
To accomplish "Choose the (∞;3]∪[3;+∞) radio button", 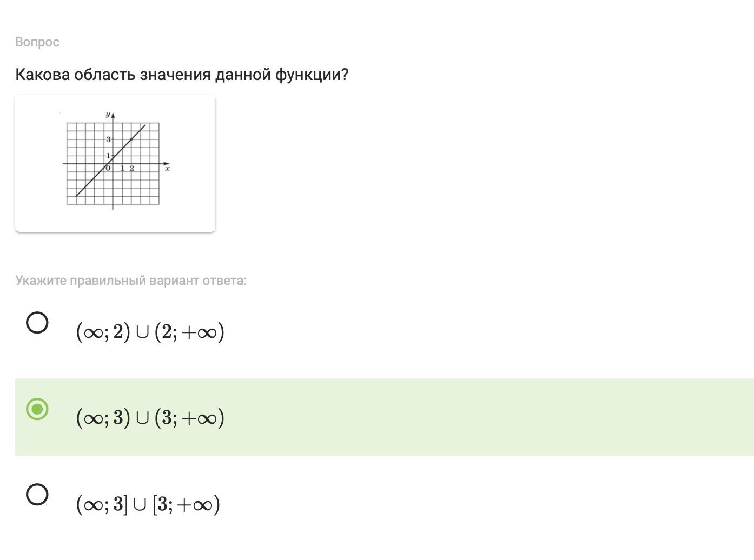I will [x=37, y=494].
